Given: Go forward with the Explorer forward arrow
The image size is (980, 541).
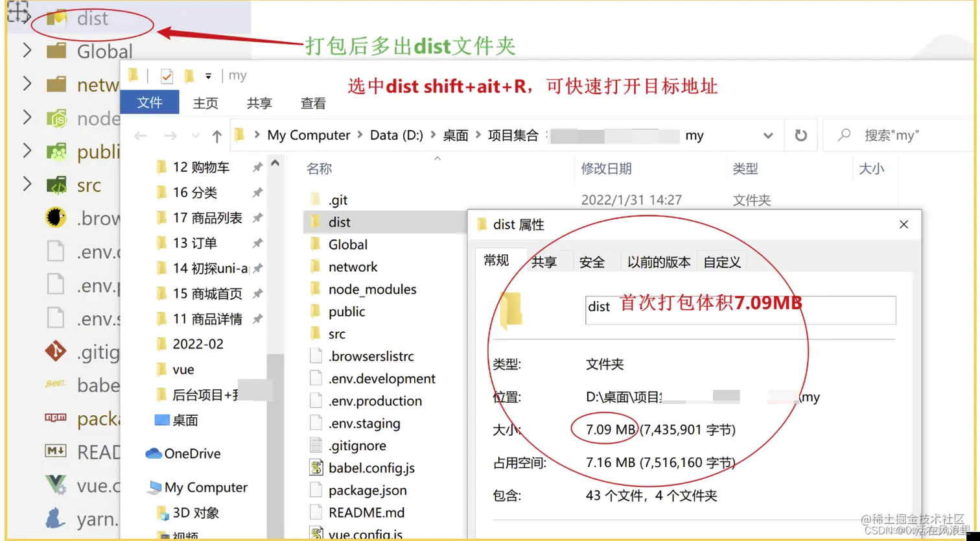Looking at the screenshot, I should (170, 136).
